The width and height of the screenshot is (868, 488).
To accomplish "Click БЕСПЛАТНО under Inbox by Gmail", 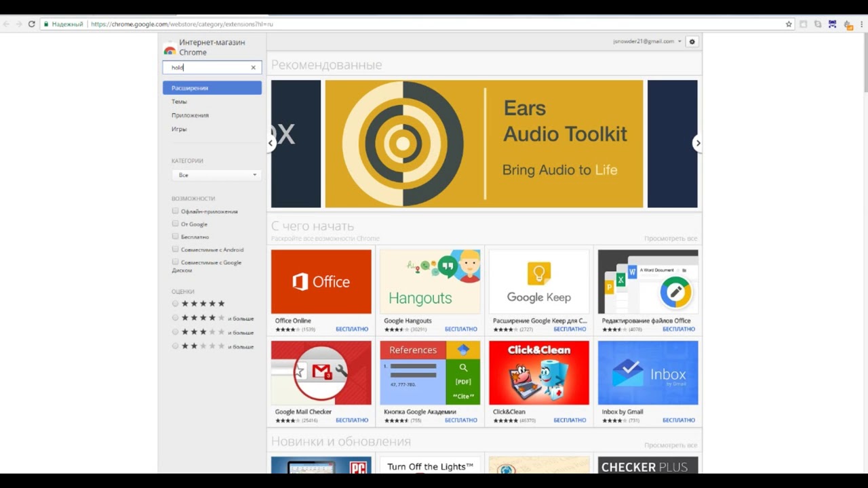I will [679, 420].
